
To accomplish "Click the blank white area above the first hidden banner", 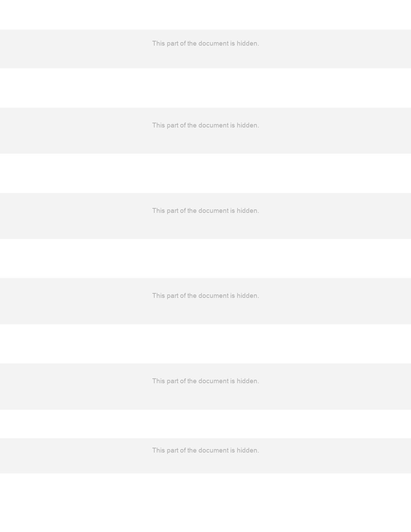I will 205,15.
